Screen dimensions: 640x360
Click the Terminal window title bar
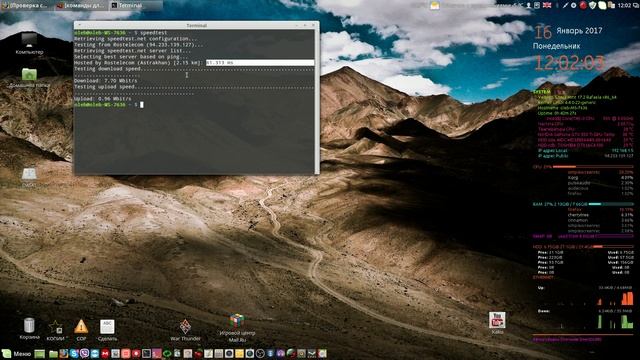(196, 25)
